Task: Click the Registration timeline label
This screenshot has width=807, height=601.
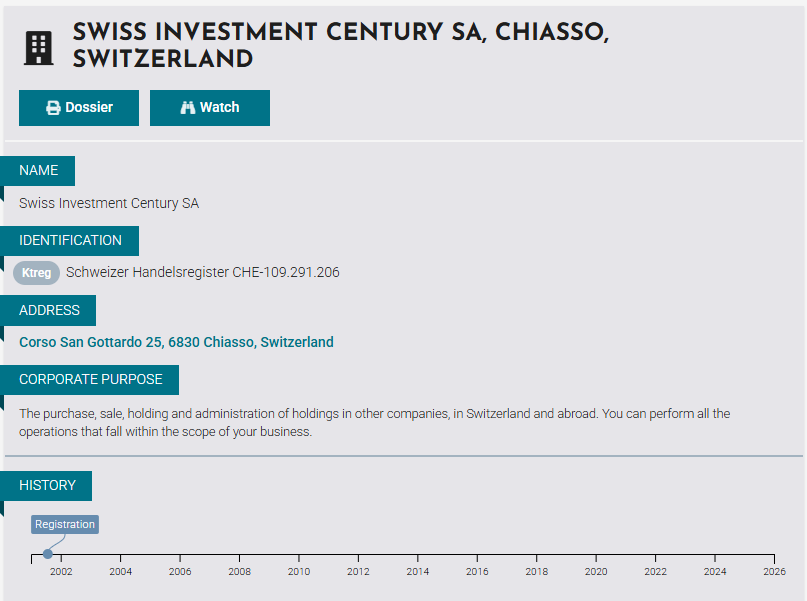Action: (x=65, y=525)
